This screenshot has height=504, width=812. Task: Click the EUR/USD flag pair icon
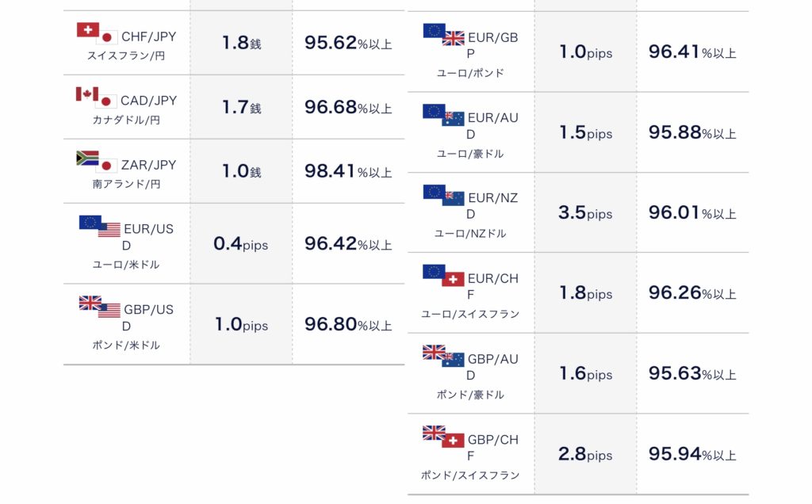(99, 226)
